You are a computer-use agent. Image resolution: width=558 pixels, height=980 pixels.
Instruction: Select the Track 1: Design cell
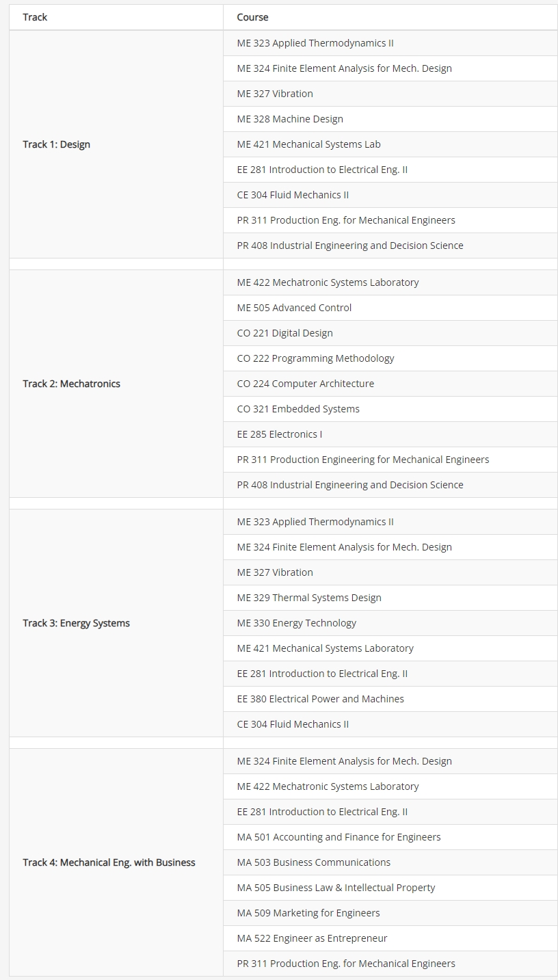pos(57,144)
